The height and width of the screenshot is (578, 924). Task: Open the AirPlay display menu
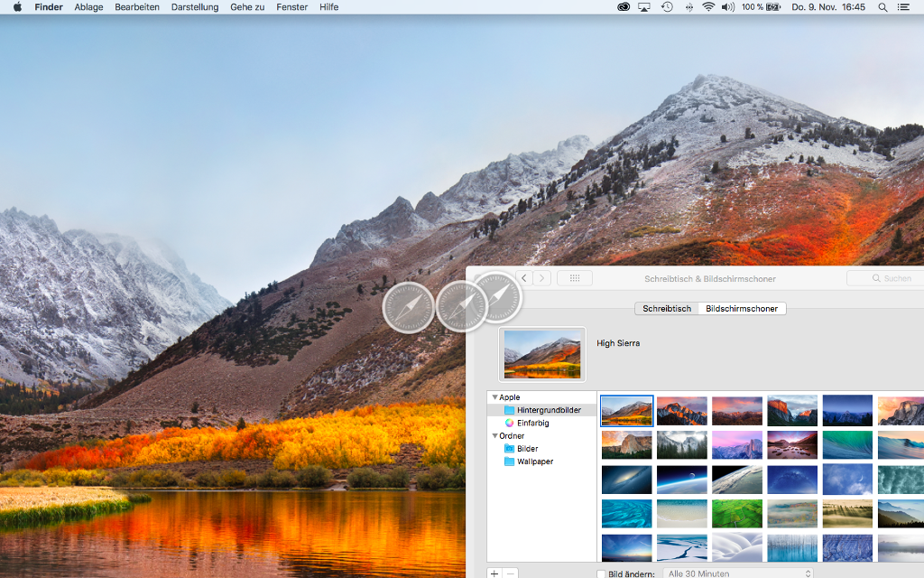tap(644, 7)
